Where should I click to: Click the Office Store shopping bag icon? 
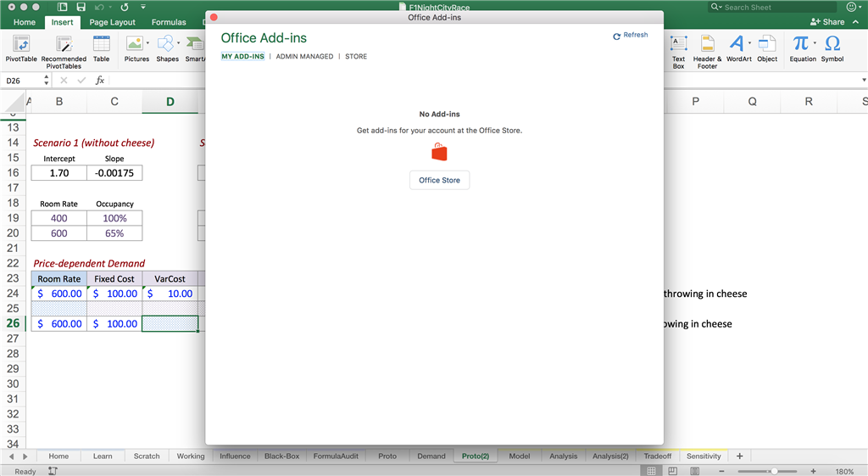439,151
